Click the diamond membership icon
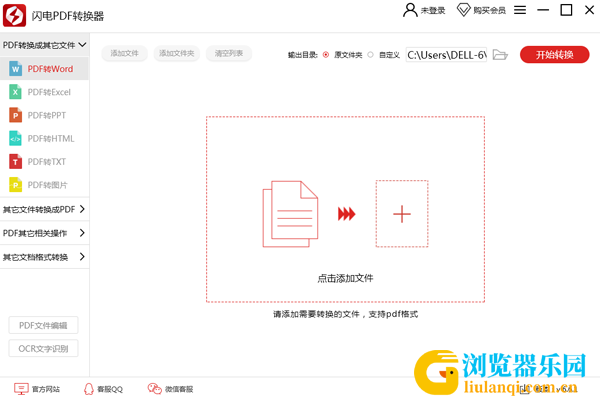This screenshot has width=600, height=397. click(463, 10)
